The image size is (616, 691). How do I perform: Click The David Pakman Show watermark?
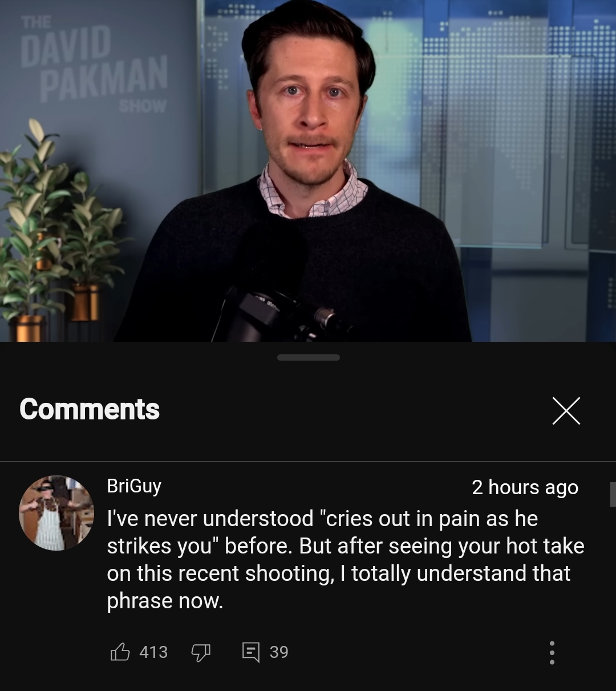tap(94, 63)
